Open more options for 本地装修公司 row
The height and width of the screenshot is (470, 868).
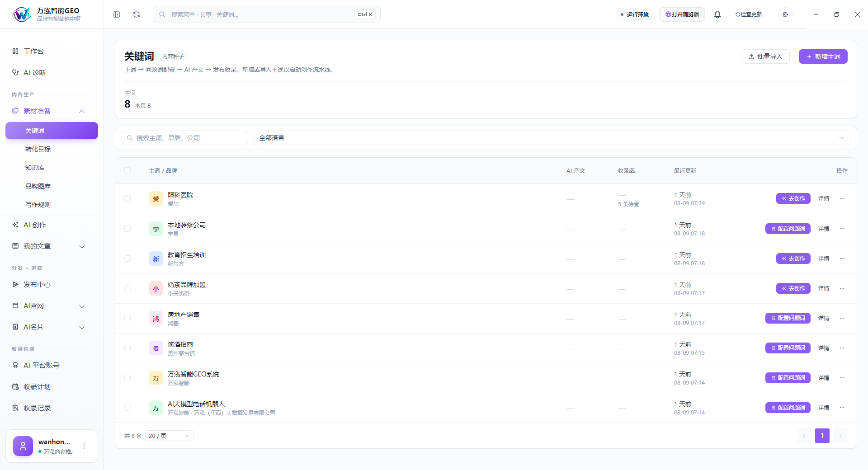click(x=842, y=229)
